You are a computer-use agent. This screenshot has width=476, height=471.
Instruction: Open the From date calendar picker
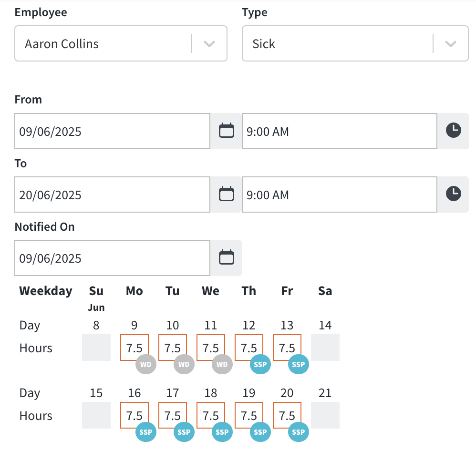click(226, 131)
